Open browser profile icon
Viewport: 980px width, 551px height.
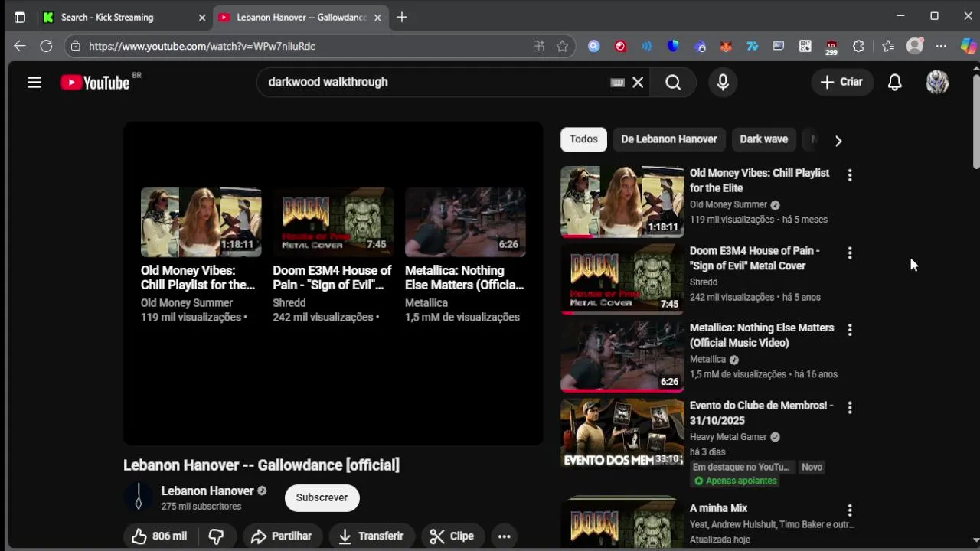pos(915,46)
